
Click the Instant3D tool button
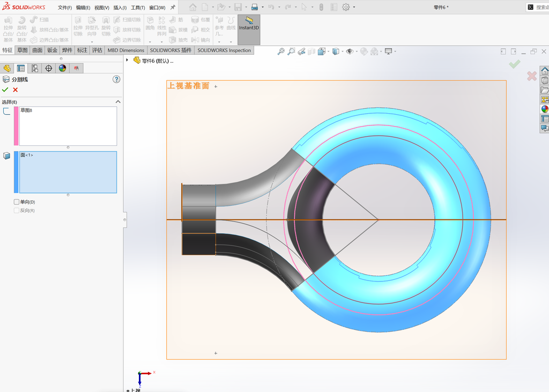249,29
